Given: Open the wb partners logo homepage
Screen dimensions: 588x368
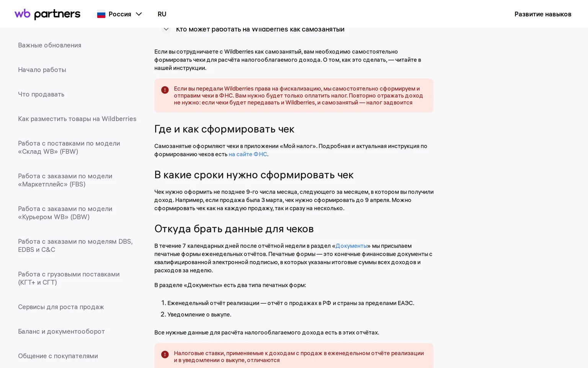Looking at the screenshot, I should coord(47,14).
